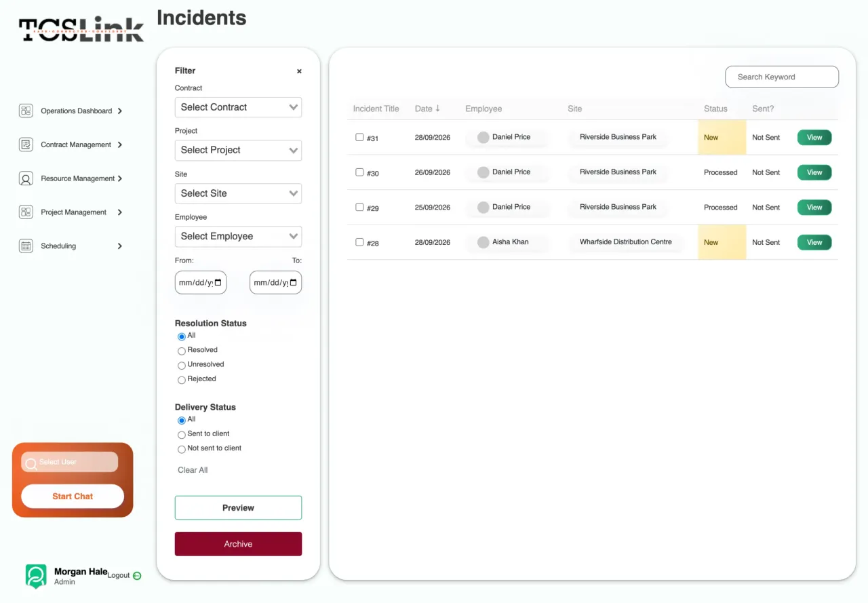868x603 pixels.
Task: Open the Select Site dropdown
Action: pyautogui.click(x=238, y=193)
